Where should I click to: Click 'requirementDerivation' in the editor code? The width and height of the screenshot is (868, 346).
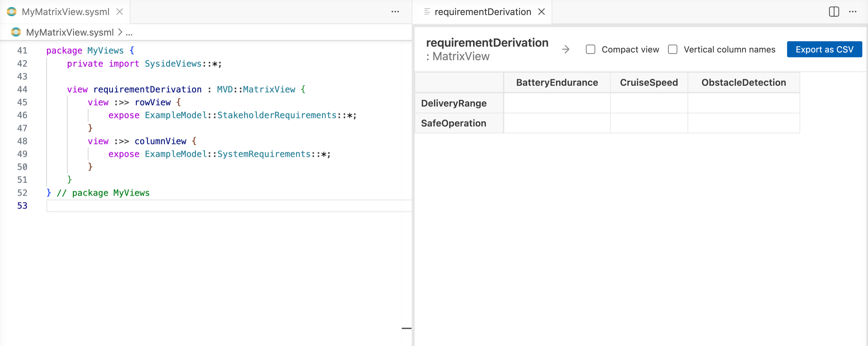pyautogui.click(x=147, y=90)
